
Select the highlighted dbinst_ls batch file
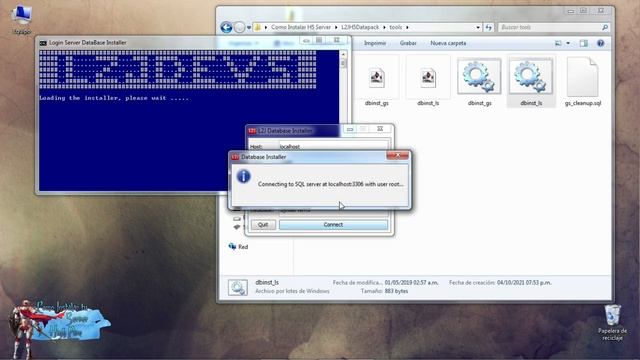click(x=531, y=82)
